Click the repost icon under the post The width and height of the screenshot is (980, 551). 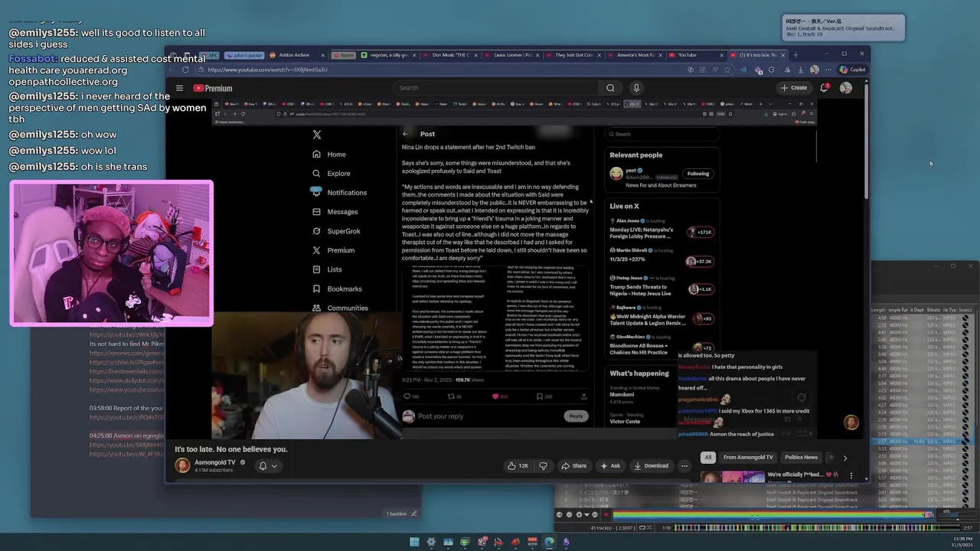point(451,396)
